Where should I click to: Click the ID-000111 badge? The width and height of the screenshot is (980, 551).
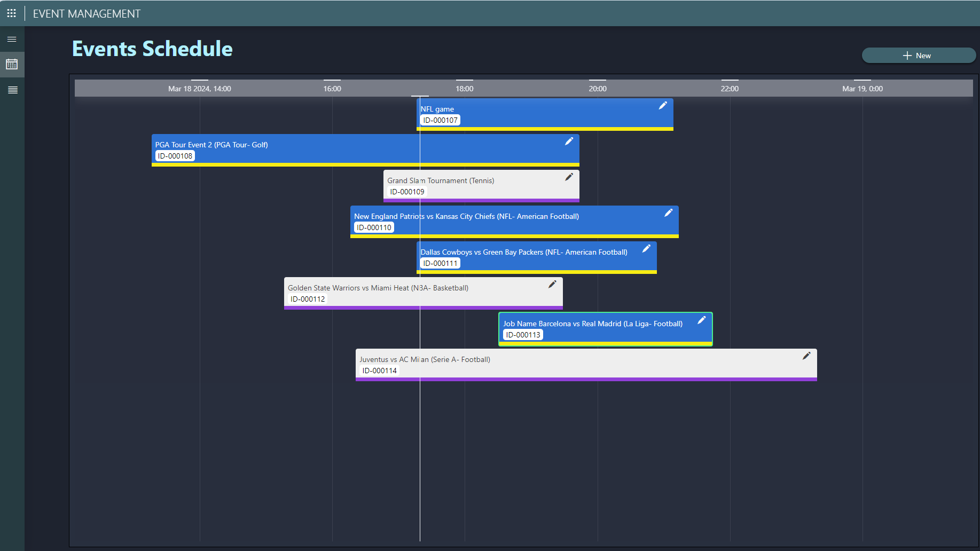pyautogui.click(x=440, y=263)
